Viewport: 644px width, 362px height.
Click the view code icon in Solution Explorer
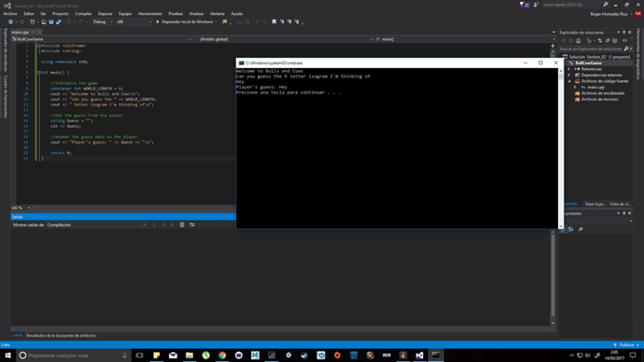tap(624, 41)
